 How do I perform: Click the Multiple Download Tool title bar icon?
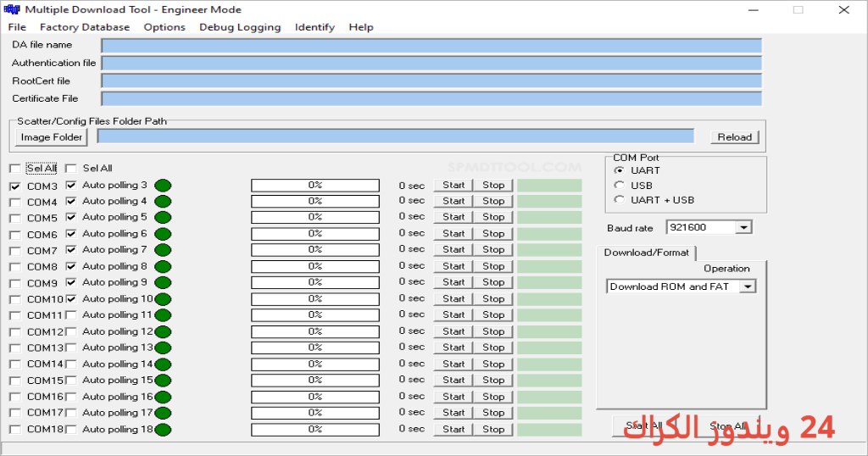pyautogui.click(x=12, y=9)
